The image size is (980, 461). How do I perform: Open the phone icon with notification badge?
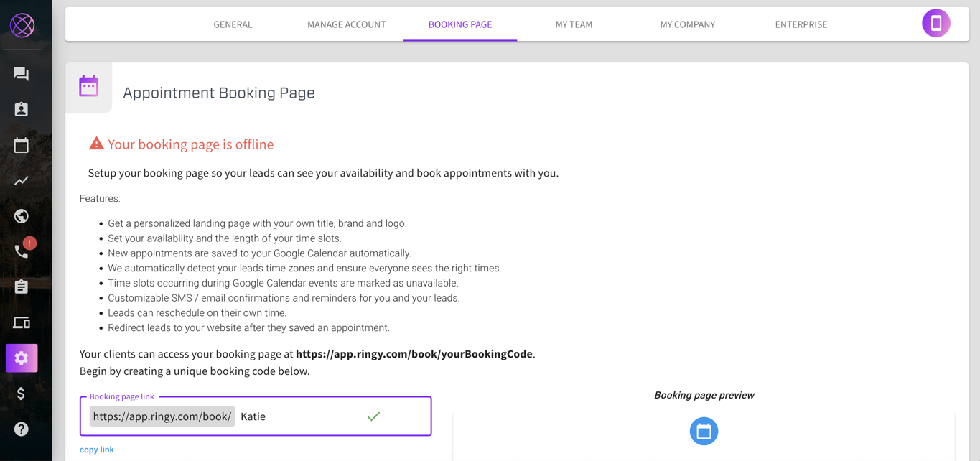[x=21, y=251]
